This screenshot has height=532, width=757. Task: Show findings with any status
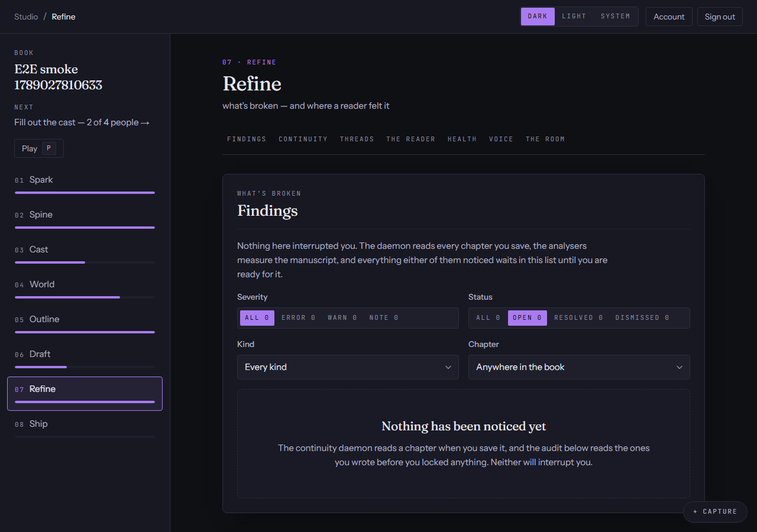pos(489,318)
